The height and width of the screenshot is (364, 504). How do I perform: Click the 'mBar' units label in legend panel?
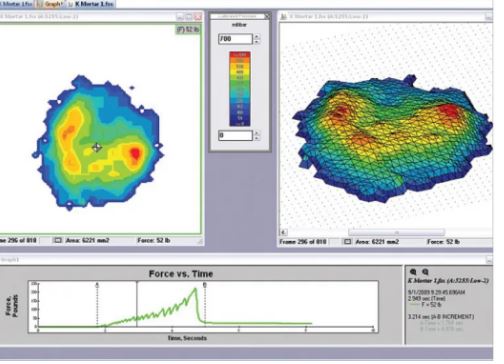coord(239,25)
